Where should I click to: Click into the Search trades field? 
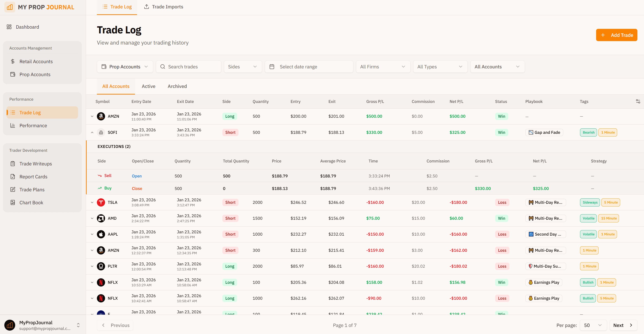point(189,67)
